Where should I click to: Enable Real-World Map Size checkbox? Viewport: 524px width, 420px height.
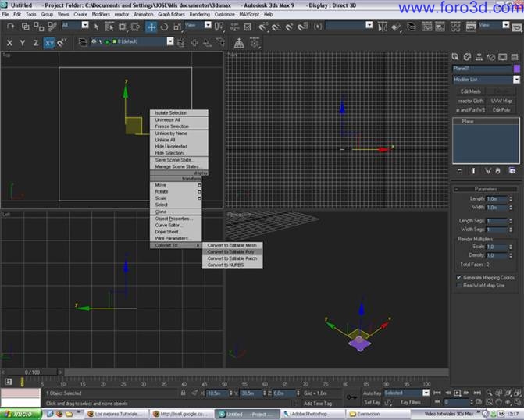(x=459, y=286)
